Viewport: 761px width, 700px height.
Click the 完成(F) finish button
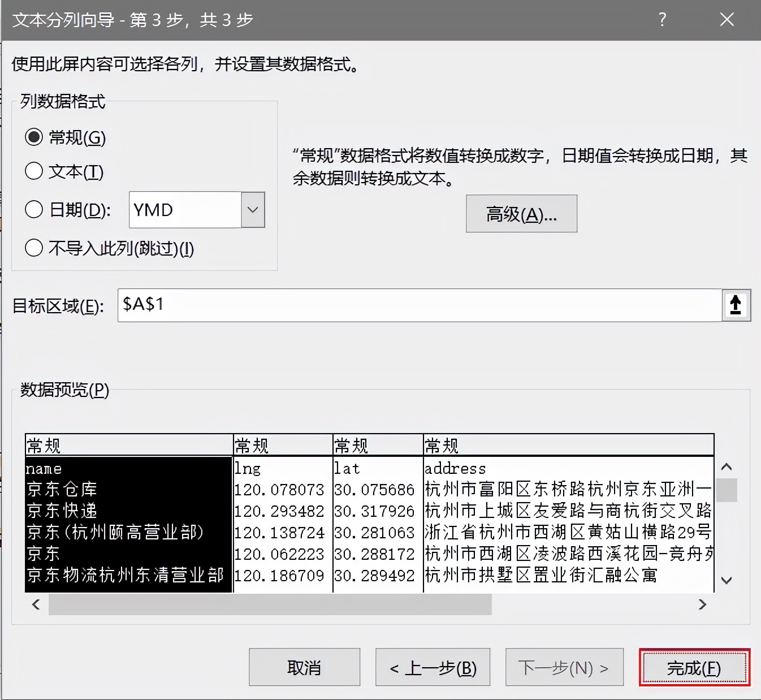coord(694,667)
